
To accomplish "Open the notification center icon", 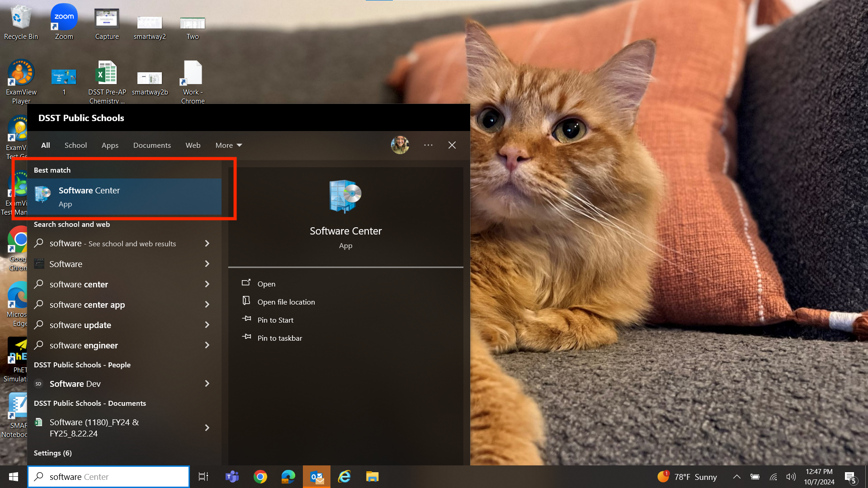I will pos(850,477).
